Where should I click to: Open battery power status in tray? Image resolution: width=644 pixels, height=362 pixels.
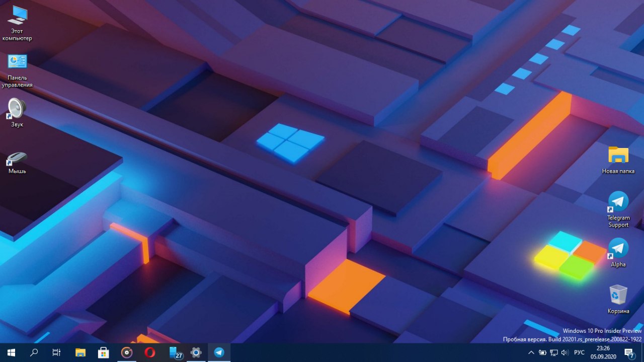coord(542,352)
